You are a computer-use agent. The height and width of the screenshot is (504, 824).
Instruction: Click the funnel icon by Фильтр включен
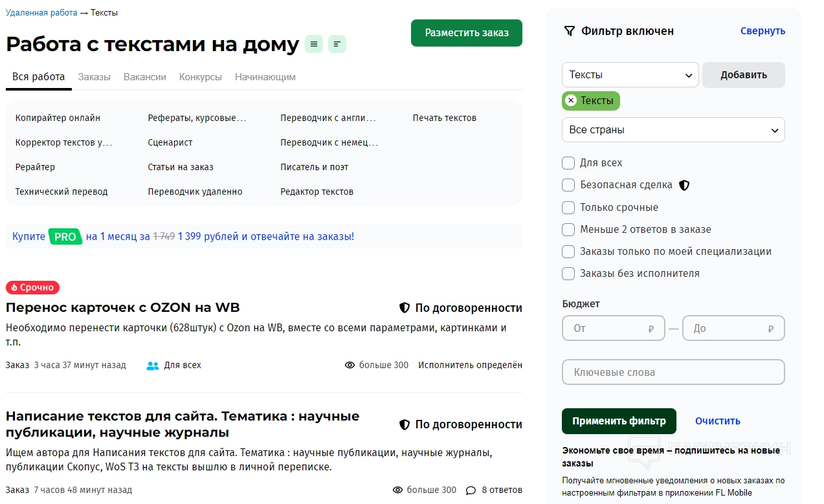tap(570, 31)
